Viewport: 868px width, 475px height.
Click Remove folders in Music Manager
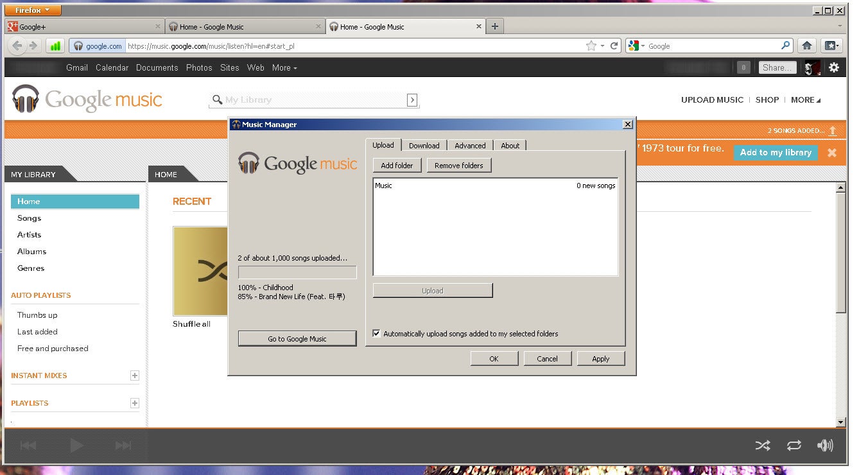(459, 166)
